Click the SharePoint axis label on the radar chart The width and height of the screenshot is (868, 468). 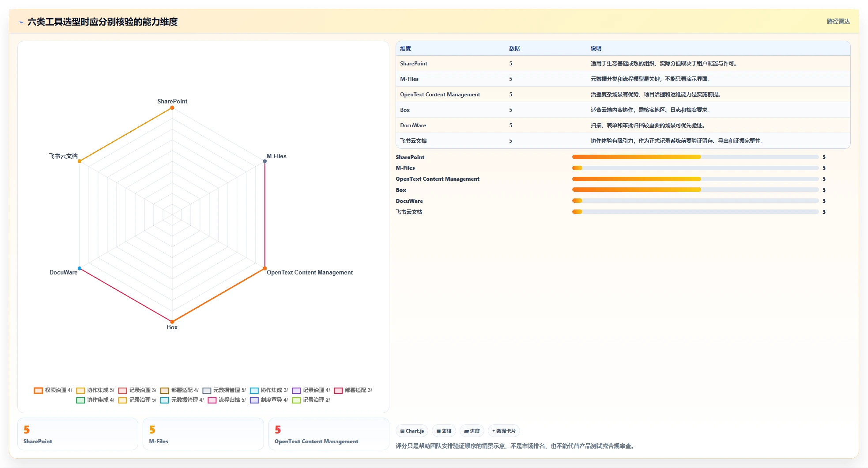(x=172, y=101)
